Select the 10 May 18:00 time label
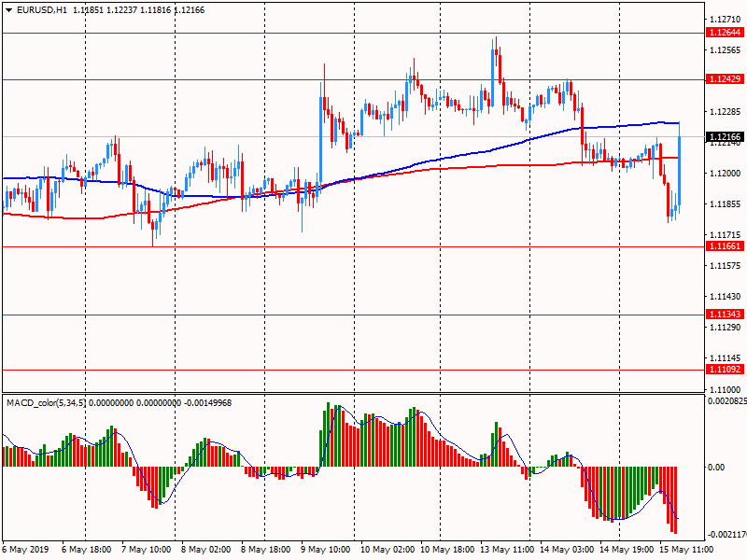Viewport: 747px width, 560px height. (x=444, y=550)
